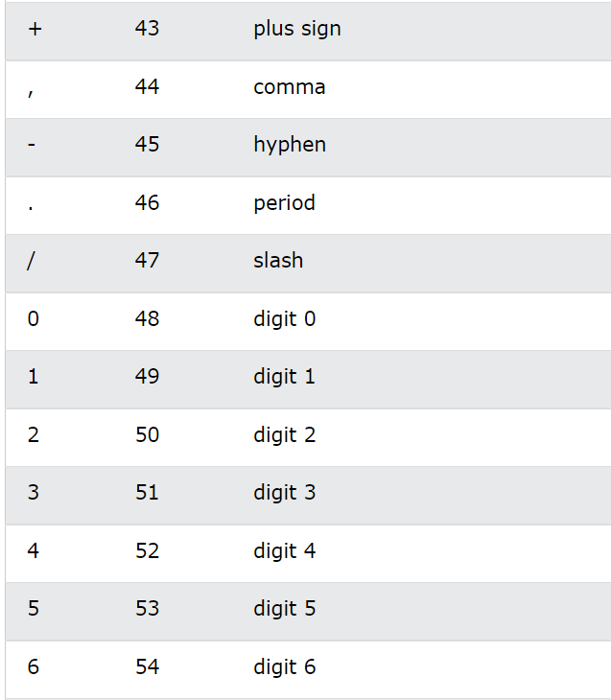Click the 'plus sign' description text
This screenshot has width=611, height=700.
[297, 30]
